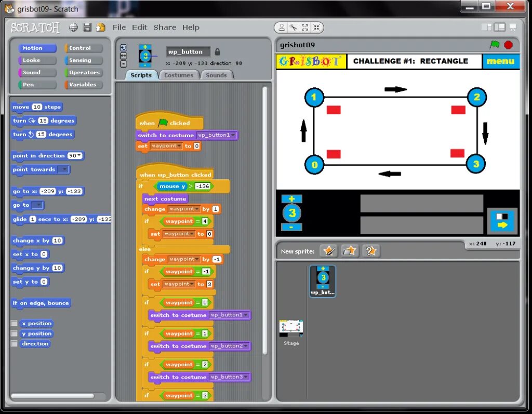The width and height of the screenshot is (532, 414).
Task: Open wp_button2 costume dropdown
Action: click(246, 346)
